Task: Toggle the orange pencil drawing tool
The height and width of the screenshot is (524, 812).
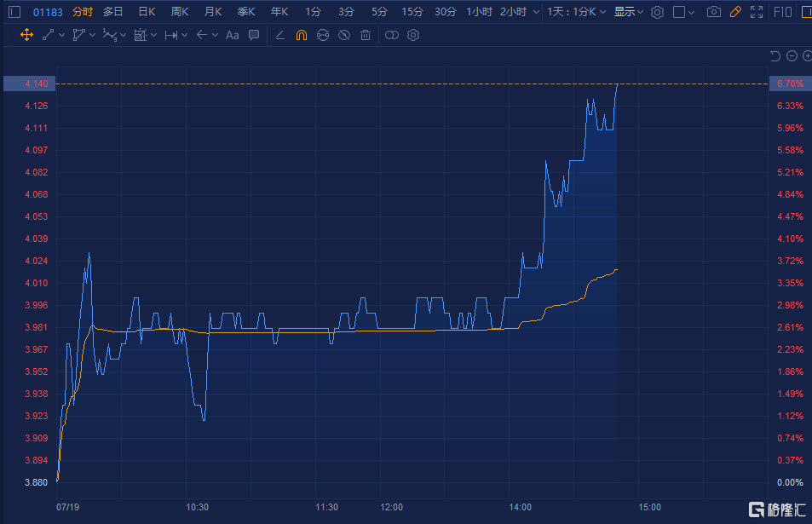Action: 735,12
